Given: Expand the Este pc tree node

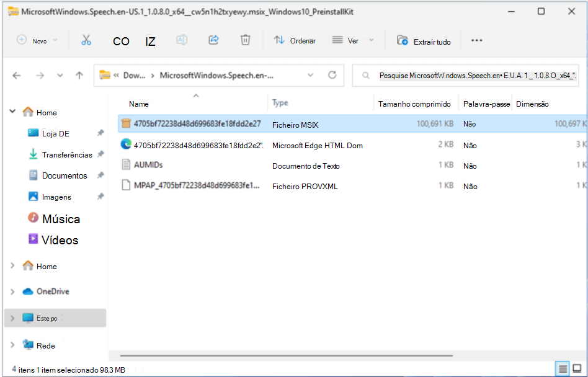Looking at the screenshot, I should [x=12, y=318].
